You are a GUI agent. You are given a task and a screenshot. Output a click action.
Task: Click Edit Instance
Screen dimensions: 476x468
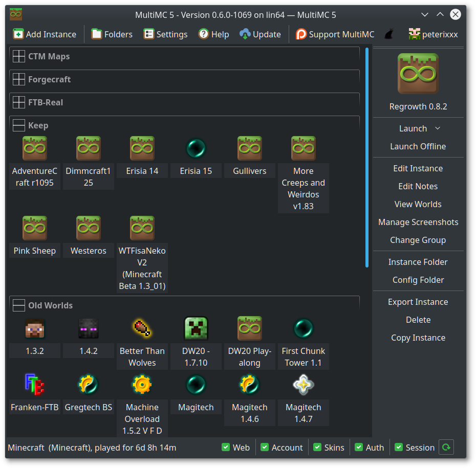[418, 168]
